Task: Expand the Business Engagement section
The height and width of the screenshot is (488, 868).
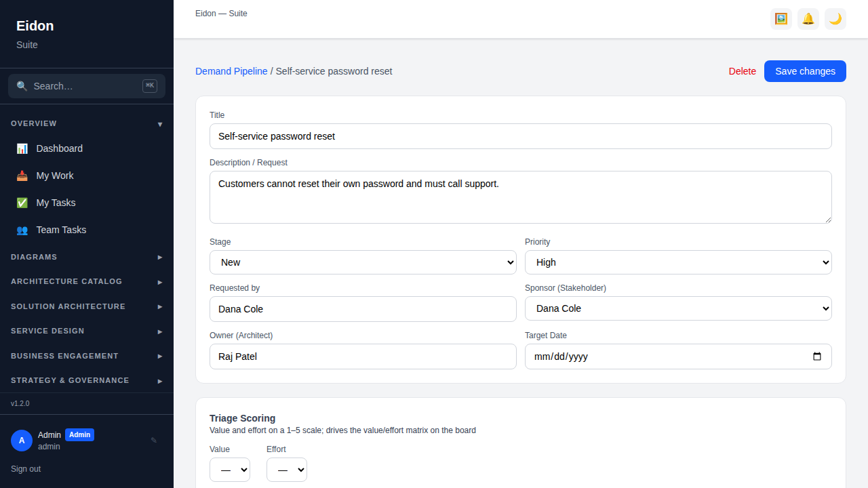Action: click(x=87, y=356)
